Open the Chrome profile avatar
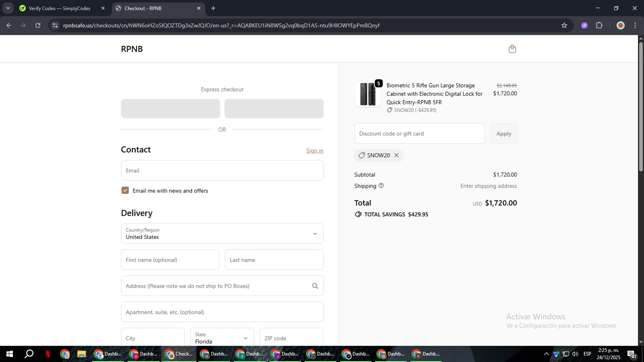 tap(620, 25)
